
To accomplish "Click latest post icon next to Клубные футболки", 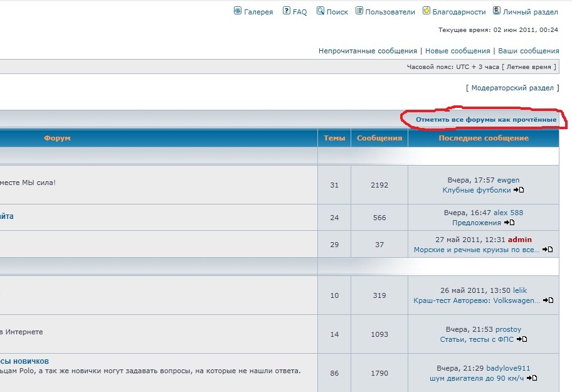I will tap(519, 190).
